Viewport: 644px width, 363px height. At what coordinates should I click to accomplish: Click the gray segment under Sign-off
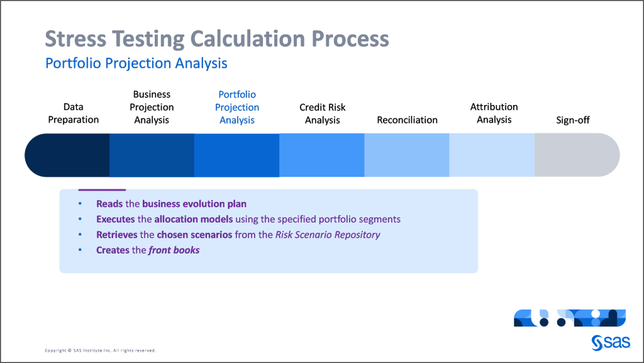pyautogui.click(x=577, y=155)
